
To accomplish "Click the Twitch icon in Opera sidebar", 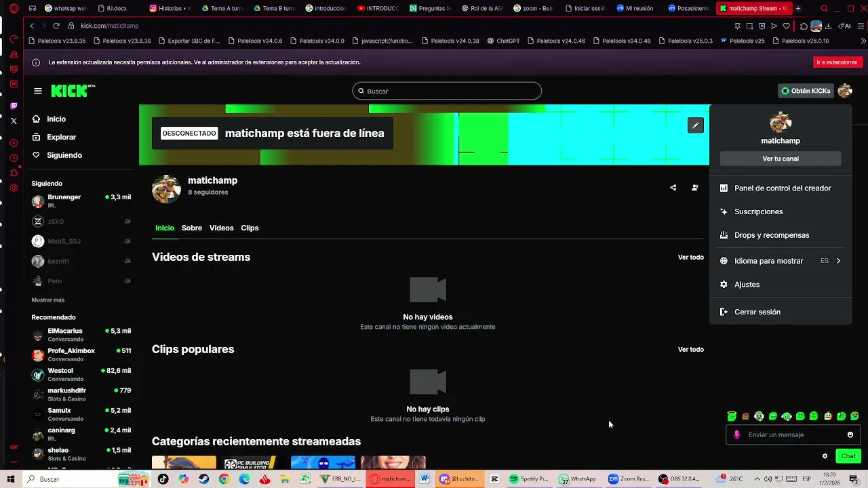I will (x=14, y=106).
